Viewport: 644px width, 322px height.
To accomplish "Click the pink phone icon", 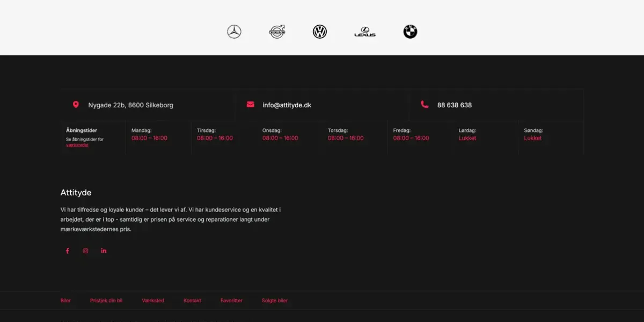I will click(425, 105).
